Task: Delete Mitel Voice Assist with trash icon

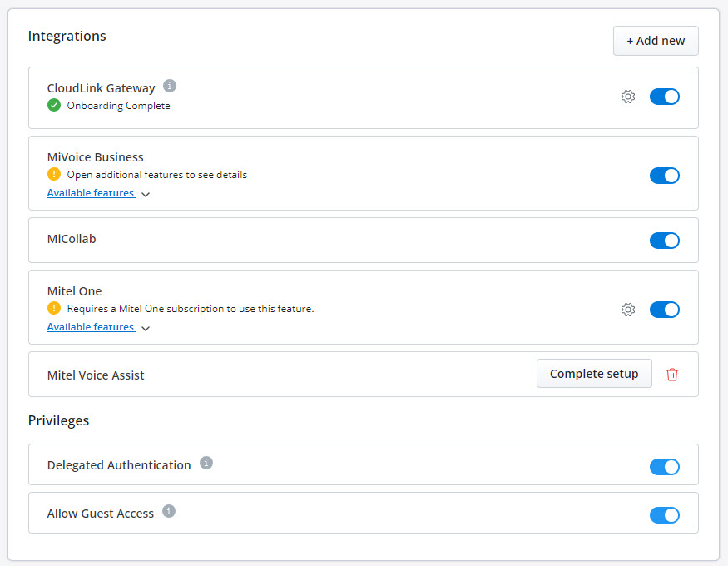Action: tap(671, 375)
